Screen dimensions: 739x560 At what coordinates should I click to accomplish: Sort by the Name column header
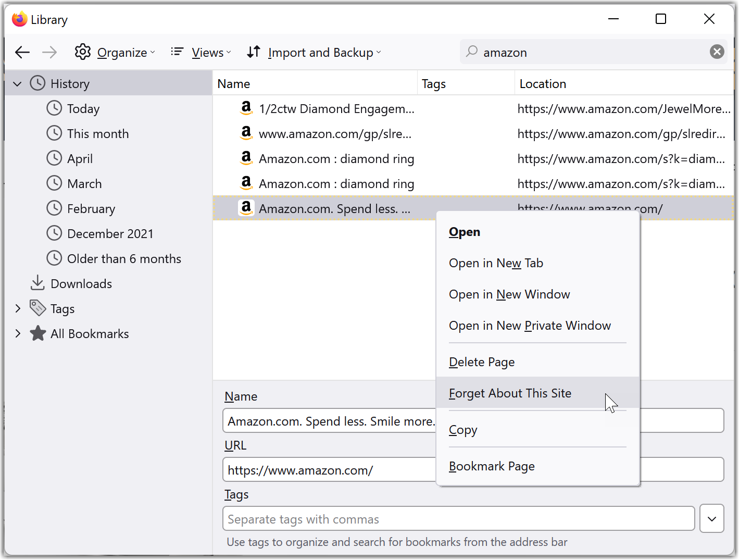pos(315,83)
